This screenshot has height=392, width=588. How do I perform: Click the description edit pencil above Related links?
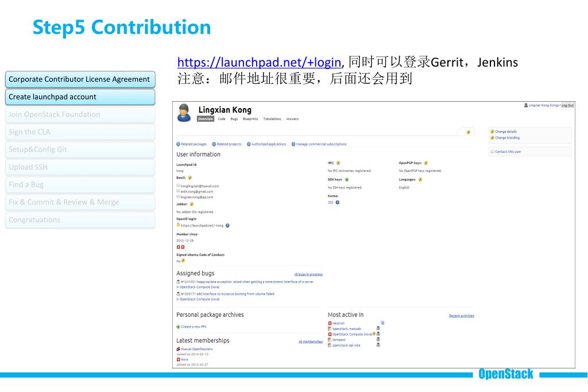[x=469, y=132]
